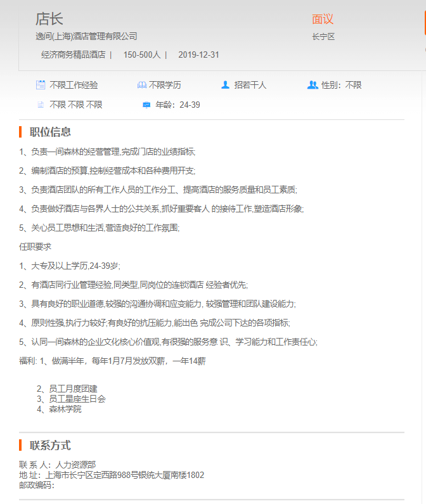Click the education book icon
The image size is (426, 504).
(142, 85)
